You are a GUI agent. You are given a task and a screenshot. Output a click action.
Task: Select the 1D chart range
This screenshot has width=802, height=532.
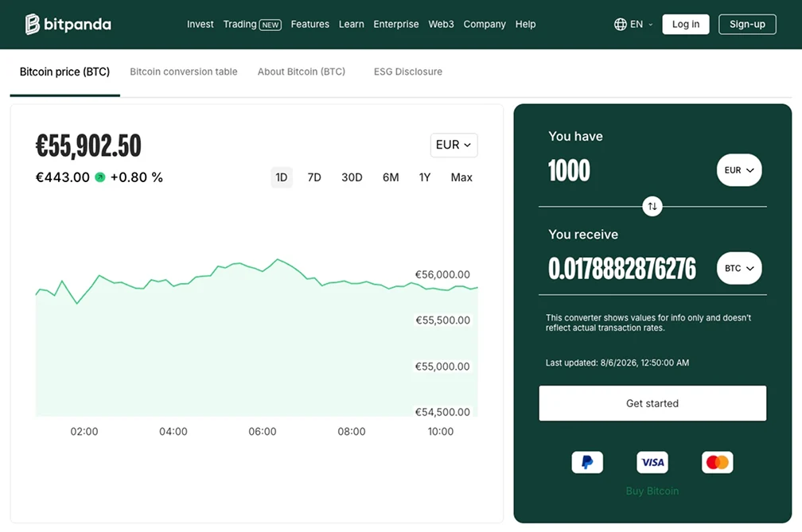pos(282,177)
